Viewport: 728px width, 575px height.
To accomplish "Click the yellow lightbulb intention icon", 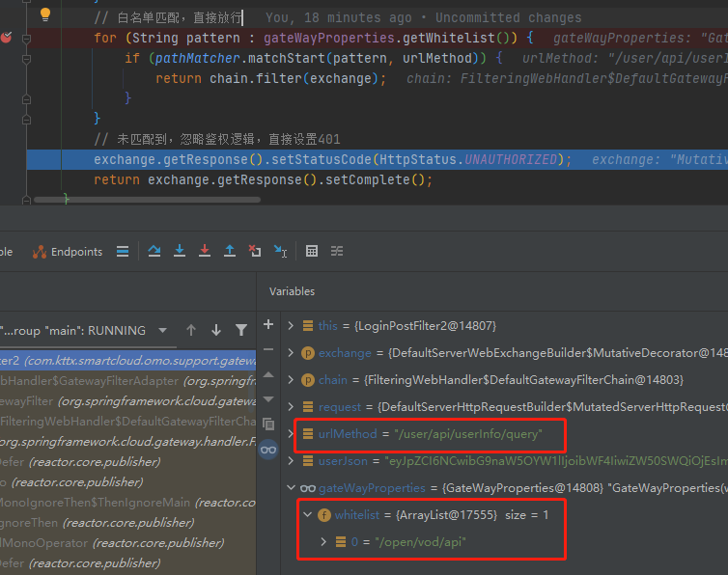I will pos(44,15).
